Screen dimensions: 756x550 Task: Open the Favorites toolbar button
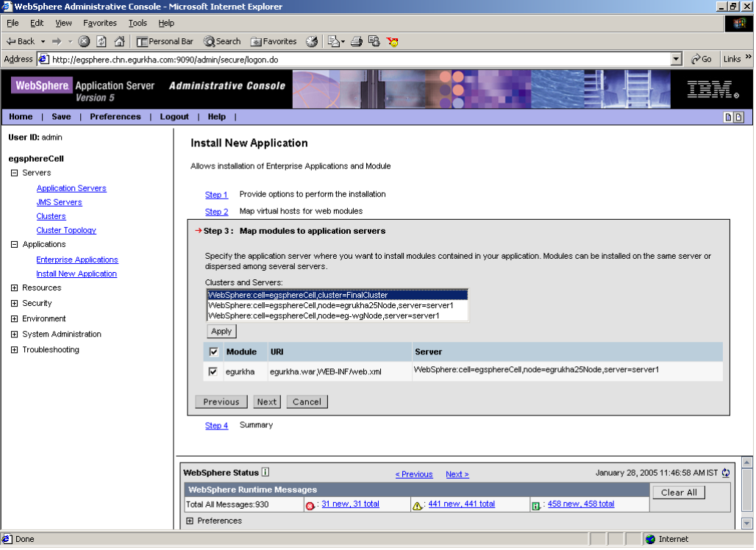click(274, 41)
